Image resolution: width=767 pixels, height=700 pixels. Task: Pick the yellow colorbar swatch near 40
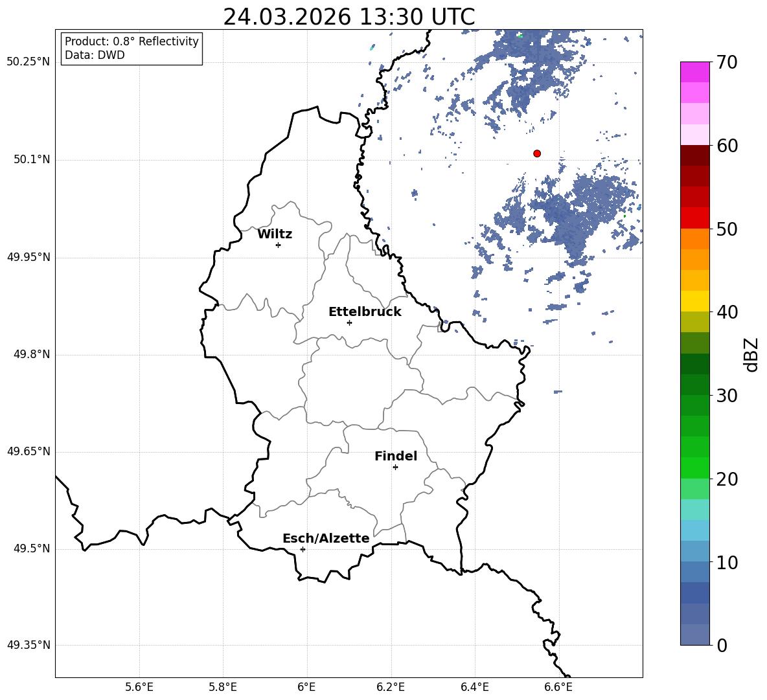(x=694, y=301)
